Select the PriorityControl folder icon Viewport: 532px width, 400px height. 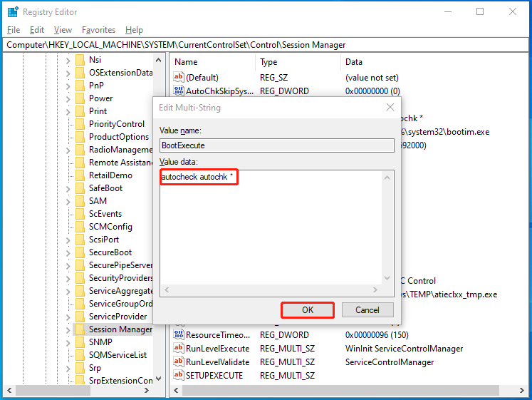[x=80, y=124]
